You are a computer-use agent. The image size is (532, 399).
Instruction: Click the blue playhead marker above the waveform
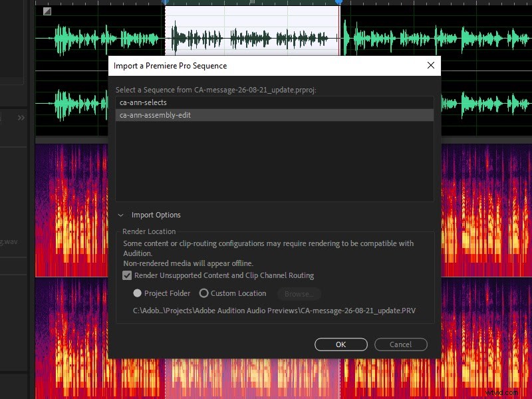point(165,4)
